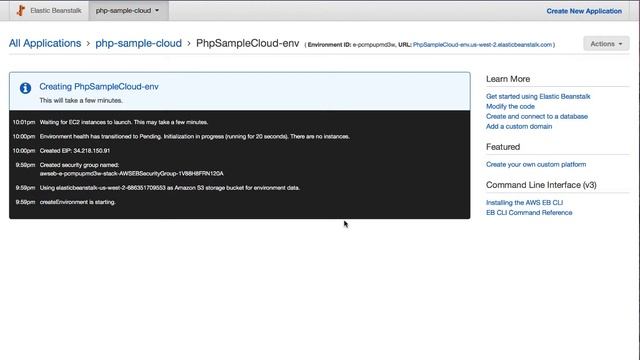Click Command Line Interface (v3) heading
The image size is (640, 360).
pyautogui.click(x=541, y=185)
